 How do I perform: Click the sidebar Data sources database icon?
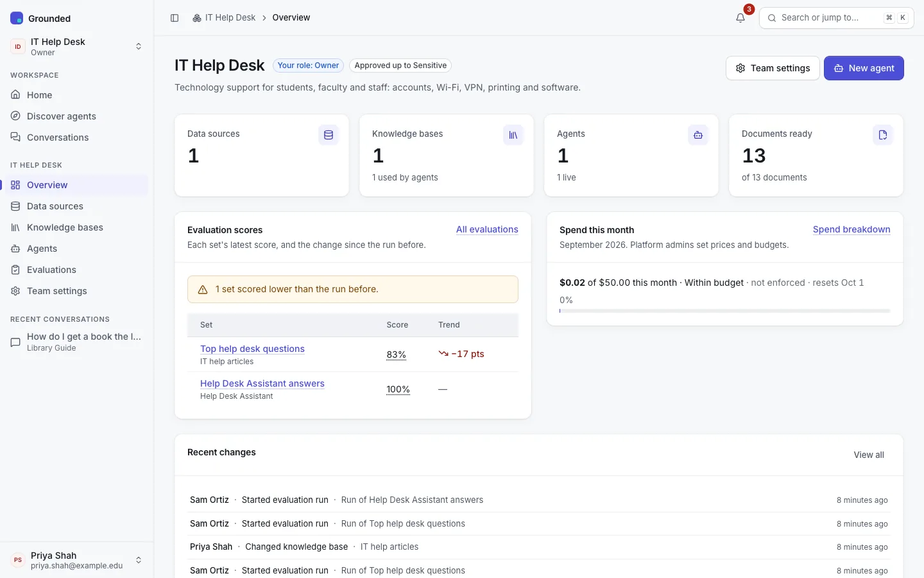(15, 206)
